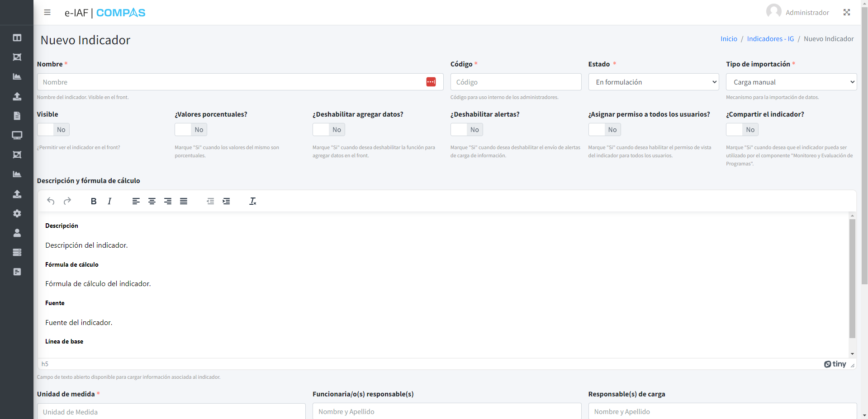Click the editor's vertical scrollbar thumb
868x419 pixels.
coord(852,278)
